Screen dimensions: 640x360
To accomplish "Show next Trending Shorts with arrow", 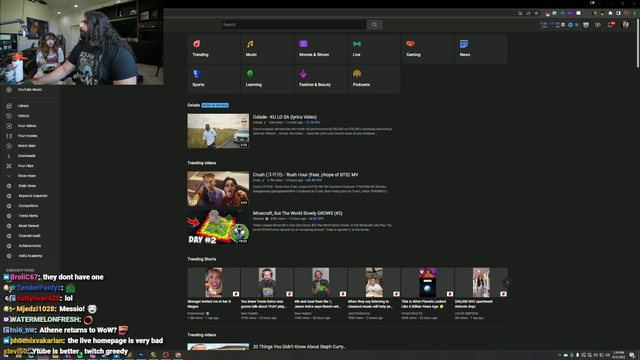I will click(x=507, y=282).
